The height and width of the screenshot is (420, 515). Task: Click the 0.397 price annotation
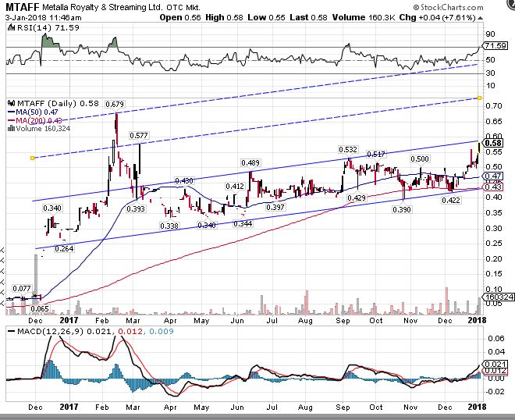(x=275, y=208)
